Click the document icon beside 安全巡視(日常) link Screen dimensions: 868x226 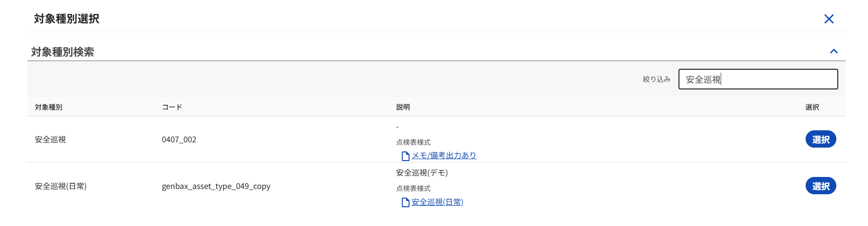tap(405, 202)
